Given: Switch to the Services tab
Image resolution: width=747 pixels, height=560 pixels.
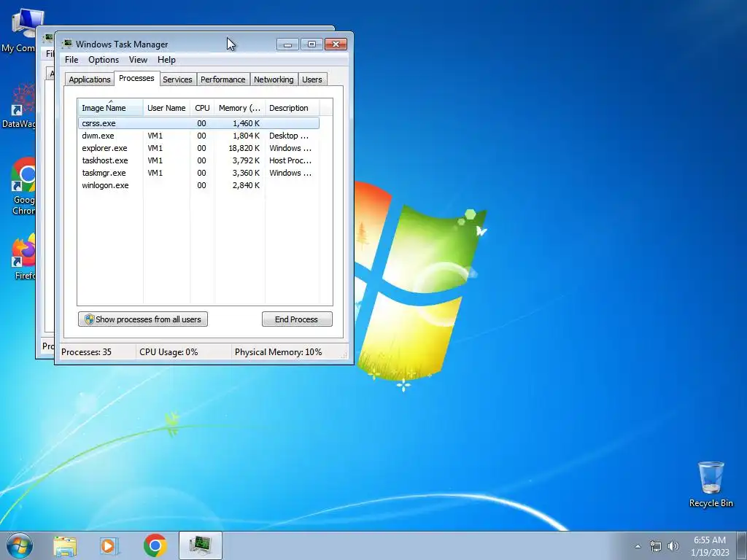Looking at the screenshot, I should [x=177, y=79].
